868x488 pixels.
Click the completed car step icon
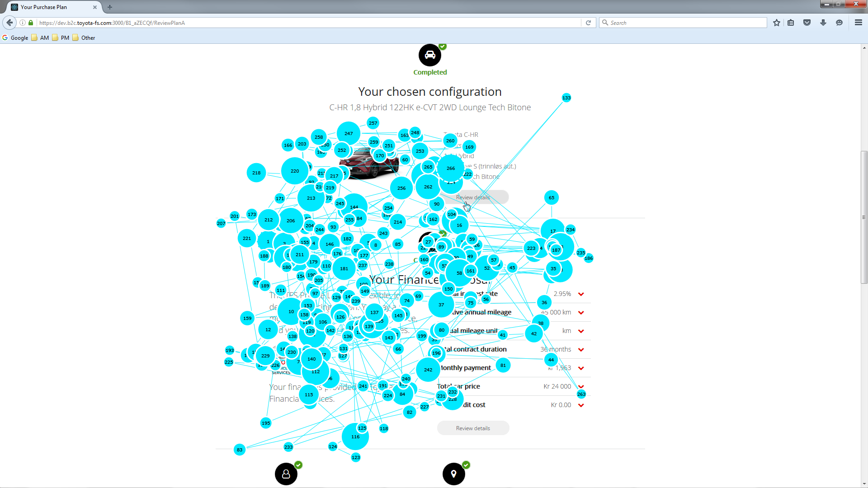[430, 55]
